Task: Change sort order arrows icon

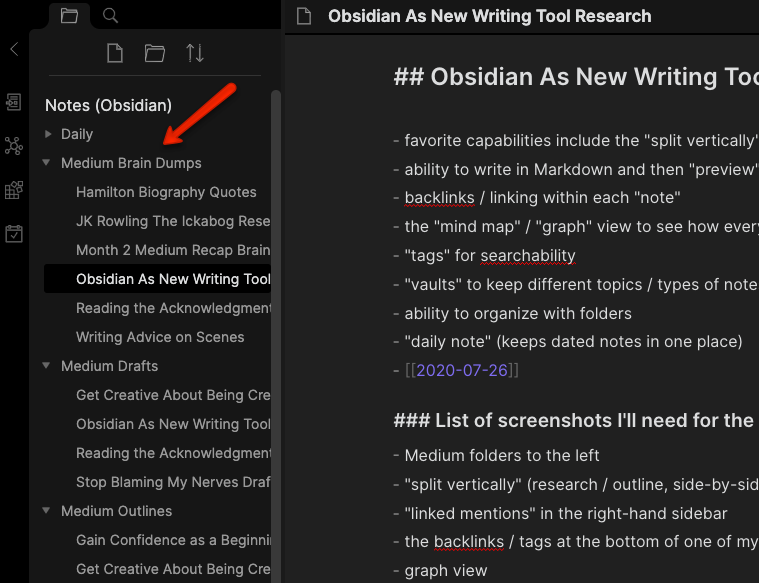Action: coord(195,53)
